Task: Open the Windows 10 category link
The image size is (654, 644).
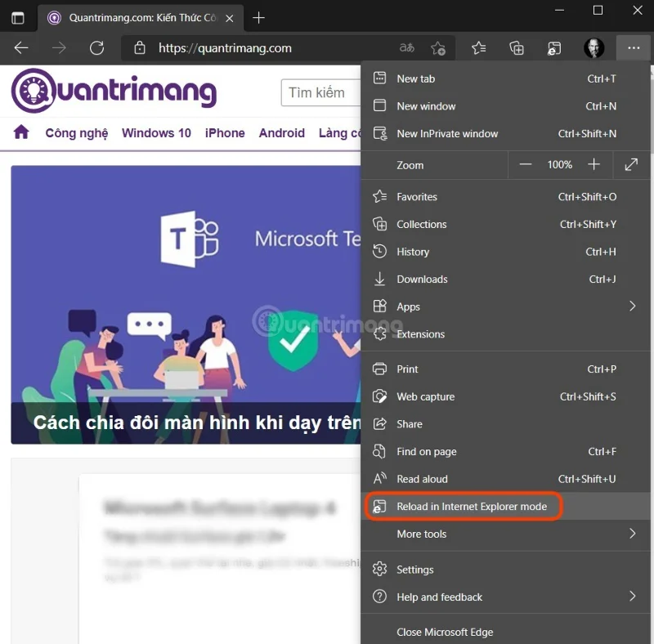Action: tap(156, 132)
